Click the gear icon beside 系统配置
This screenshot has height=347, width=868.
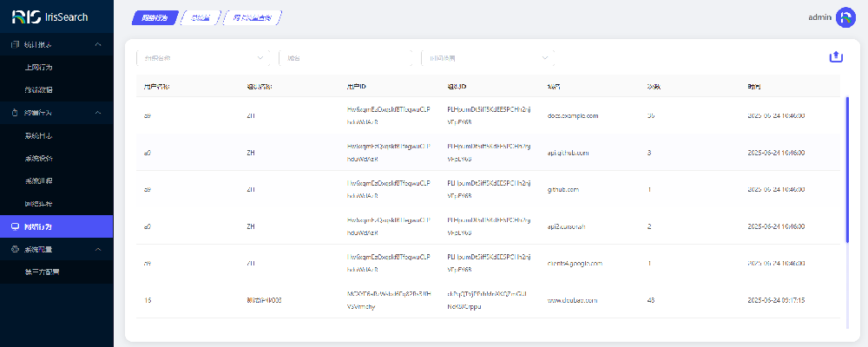tap(15, 249)
